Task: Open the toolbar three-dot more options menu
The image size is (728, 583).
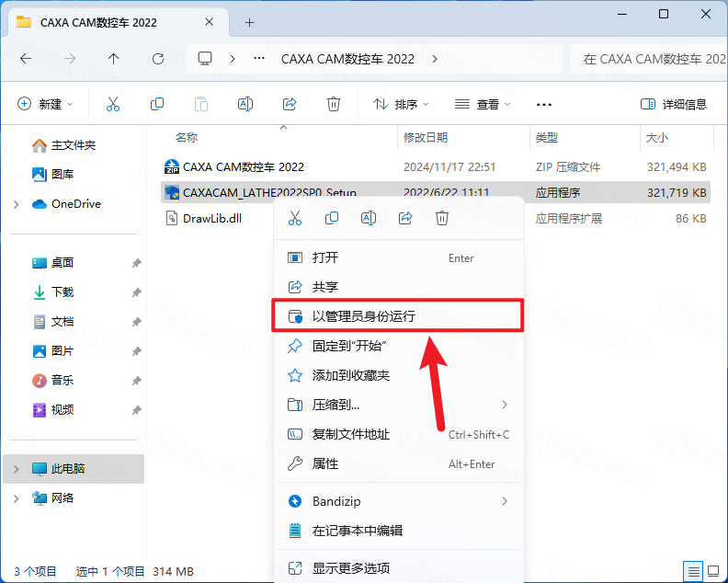Action: pos(544,104)
